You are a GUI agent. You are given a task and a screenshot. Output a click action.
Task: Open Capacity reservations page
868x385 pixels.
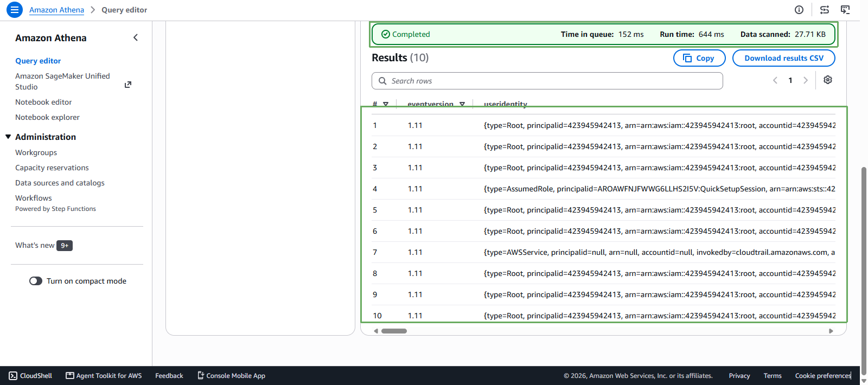coord(52,168)
